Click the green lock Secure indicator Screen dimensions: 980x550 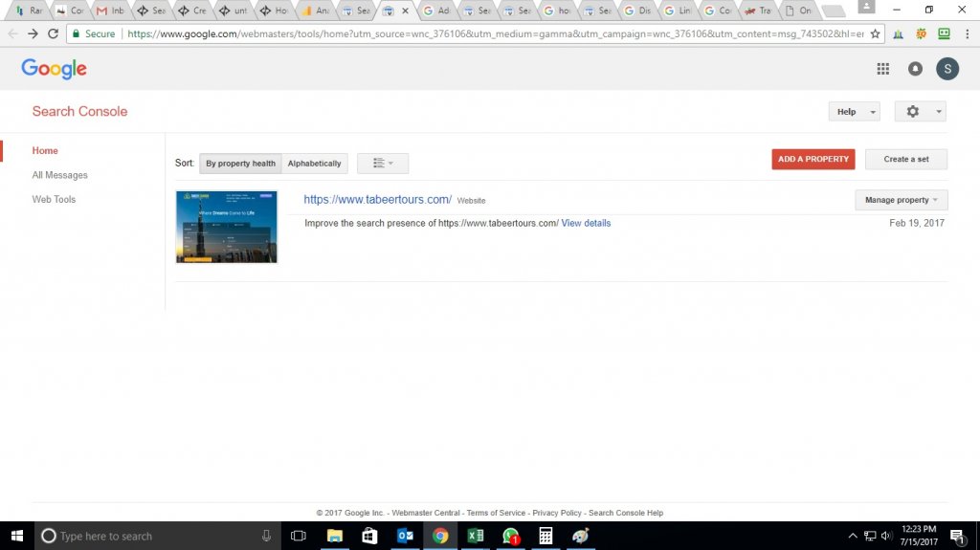[94, 33]
